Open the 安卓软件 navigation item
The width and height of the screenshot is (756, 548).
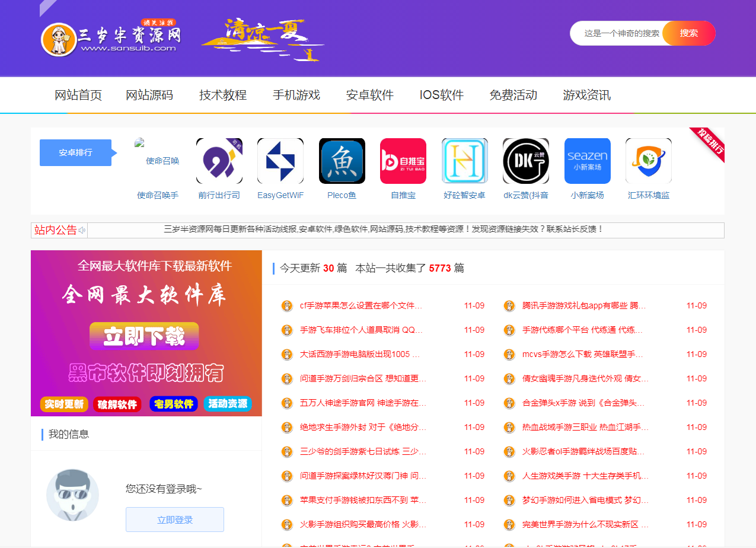(x=370, y=95)
